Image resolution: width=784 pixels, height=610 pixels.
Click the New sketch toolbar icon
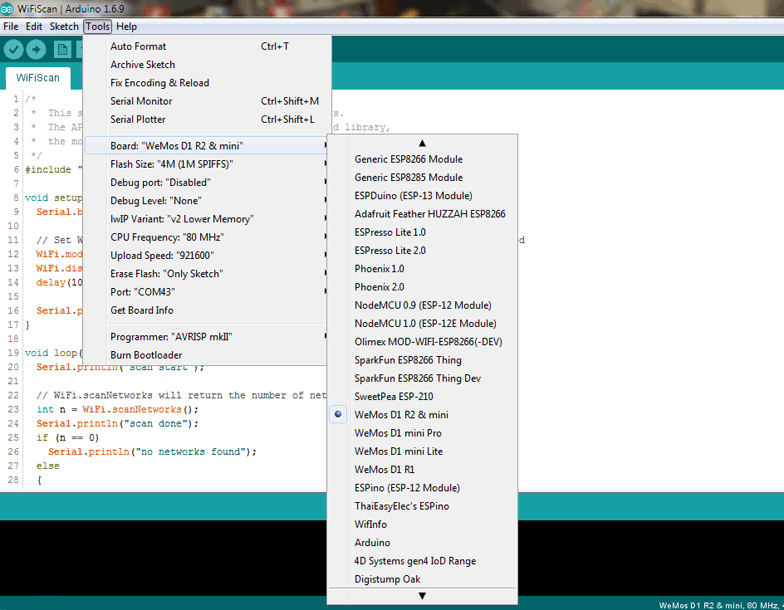pos(62,50)
